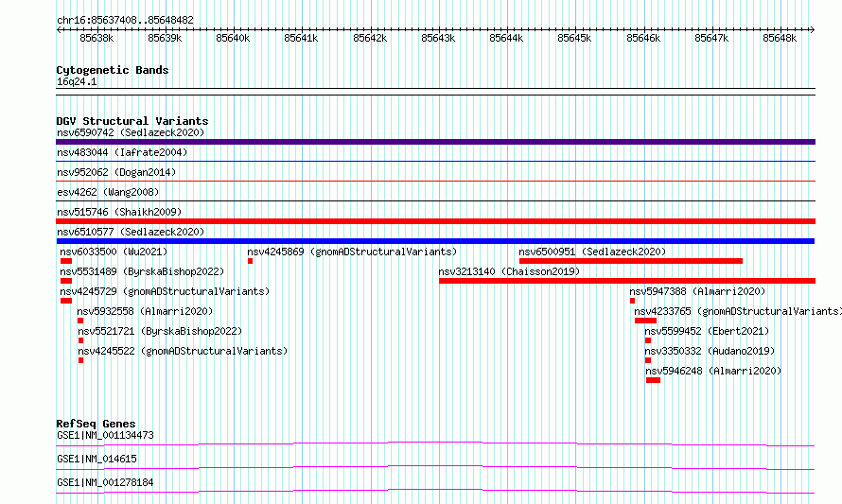This screenshot has width=842, height=504.
Task: Click nsv6510577 (Sedlazeck2020) label
Action: [131, 232]
